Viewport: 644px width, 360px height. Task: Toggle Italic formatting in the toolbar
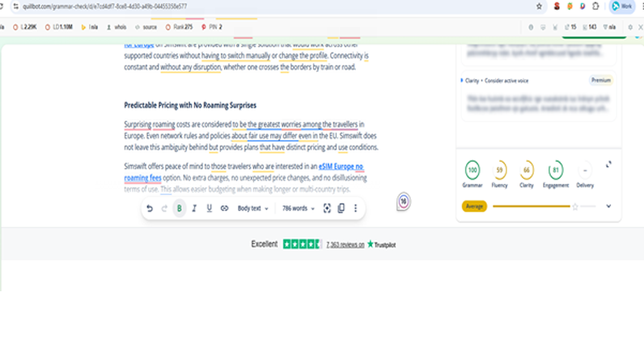tap(194, 209)
